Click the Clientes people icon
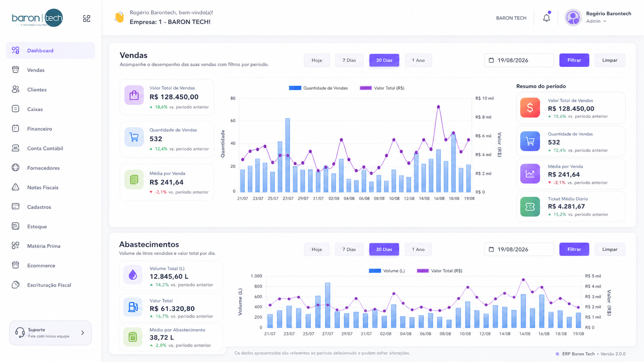Screen dimensions: 644x362 pos(15,89)
